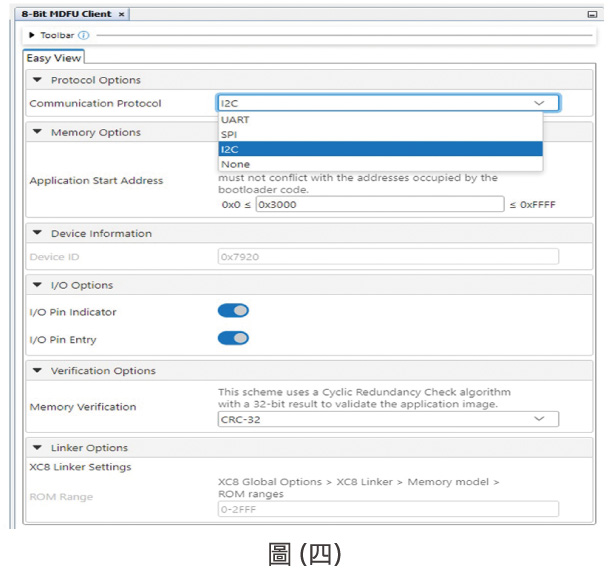Switch to the Easy View tab

coord(54,58)
